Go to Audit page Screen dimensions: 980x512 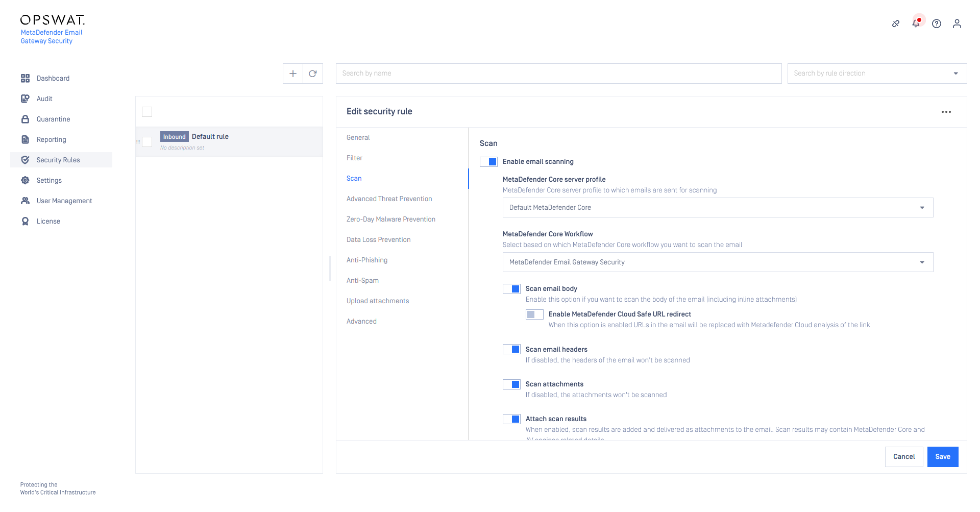(x=44, y=99)
